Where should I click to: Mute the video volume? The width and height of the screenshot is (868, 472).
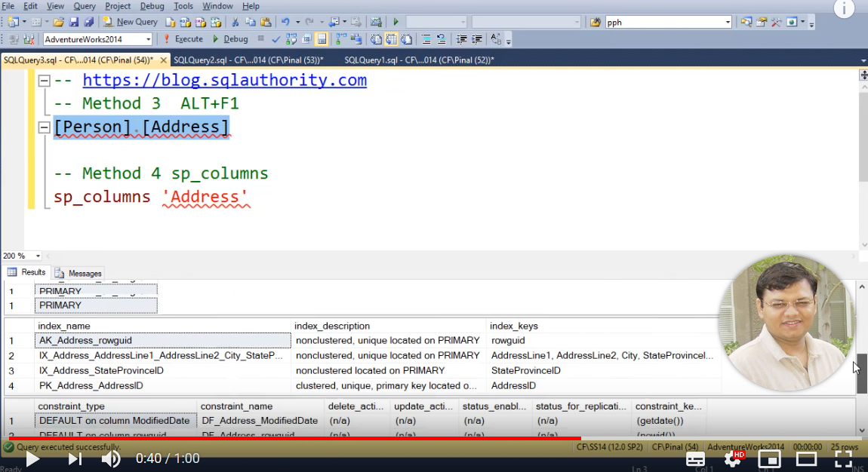111,458
